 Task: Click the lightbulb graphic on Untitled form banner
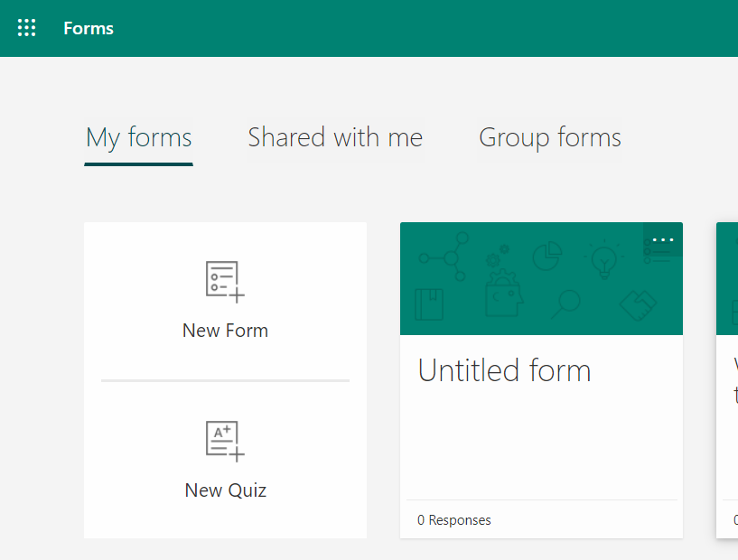602,259
